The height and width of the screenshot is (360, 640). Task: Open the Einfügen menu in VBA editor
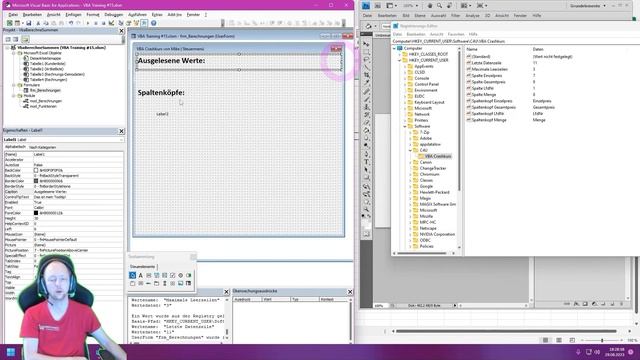tap(73, 15)
